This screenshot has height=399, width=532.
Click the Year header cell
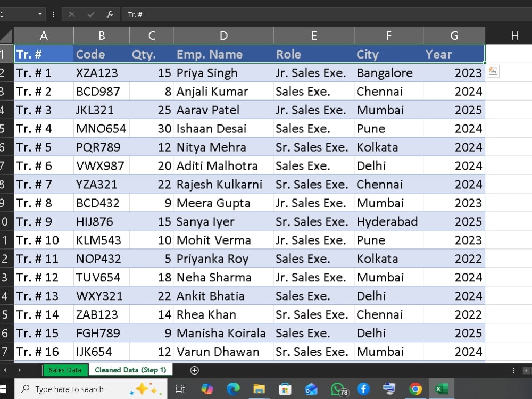coord(454,54)
